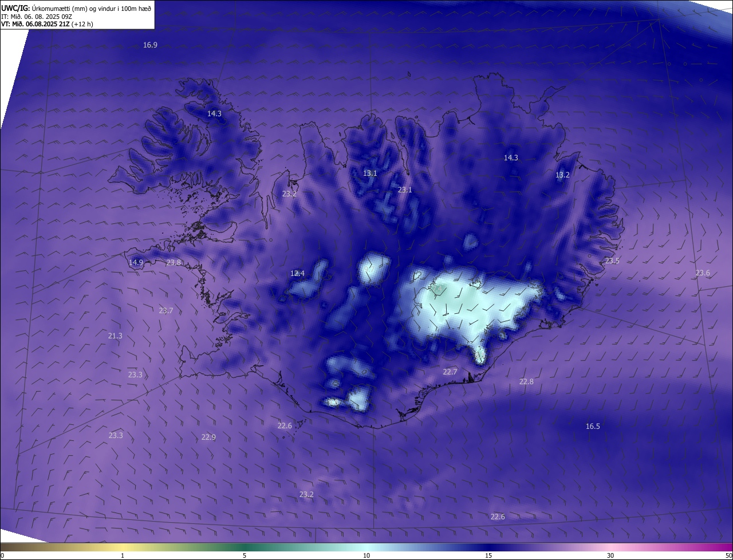The image size is (733, 560).
Task: Click the color scale tick label 0
Action: [x=2, y=555]
